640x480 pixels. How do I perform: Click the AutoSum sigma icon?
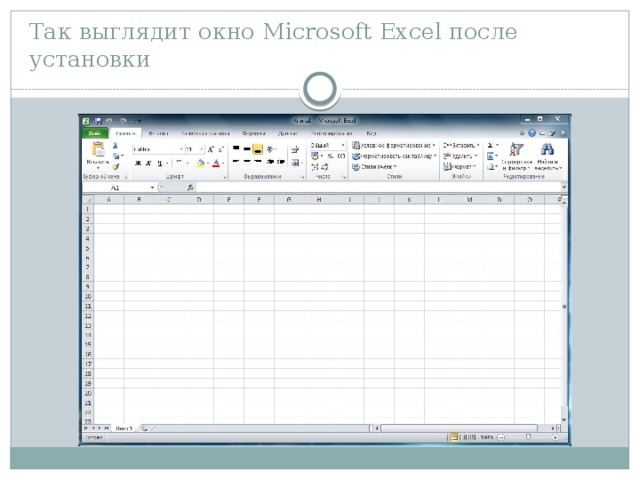[x=491, y=145]
